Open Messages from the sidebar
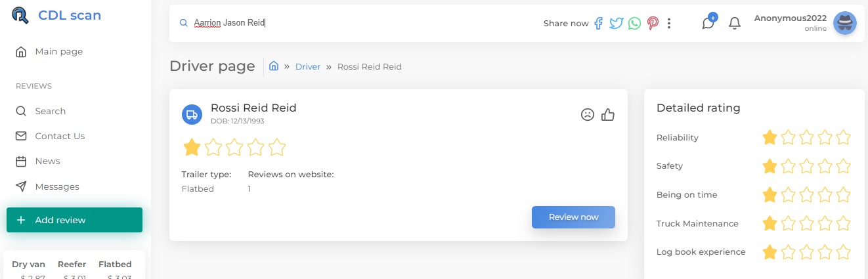The image size is (868, 279). coord(57,186)
